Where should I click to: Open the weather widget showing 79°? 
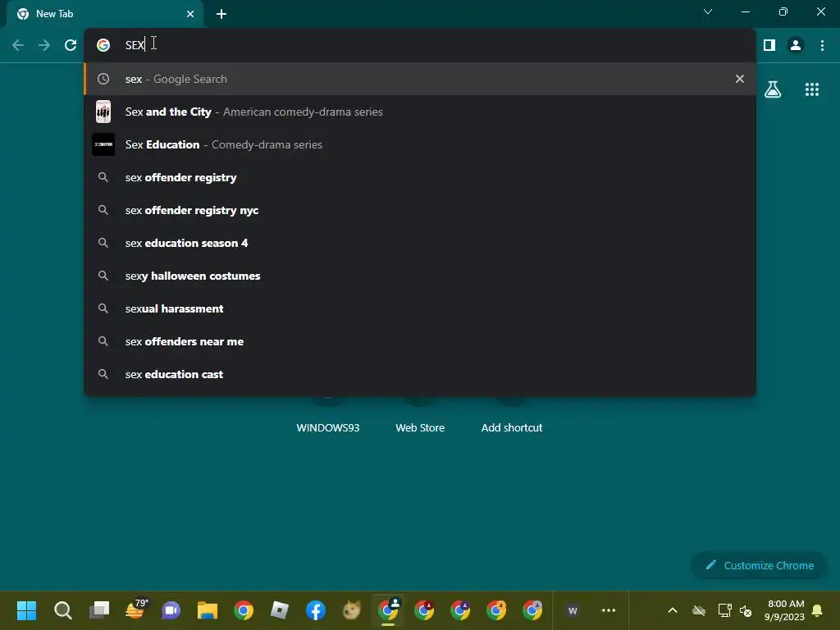(135, 610)
